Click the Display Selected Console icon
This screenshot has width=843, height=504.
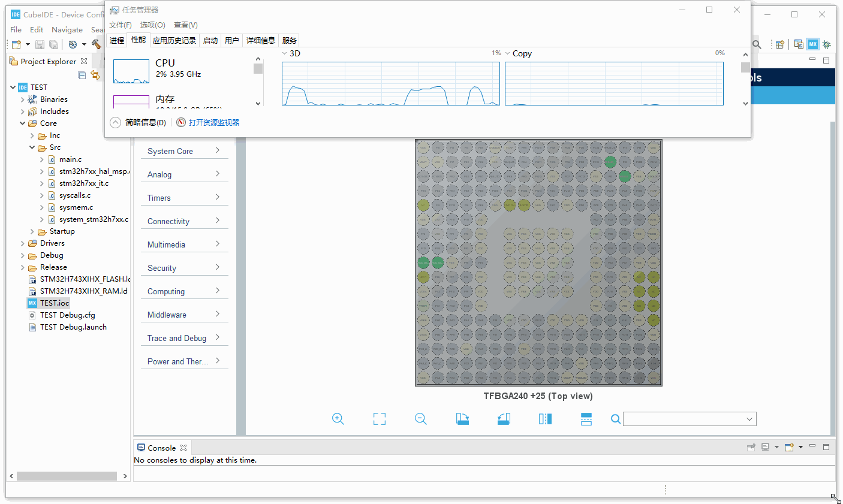pos(766,447)
